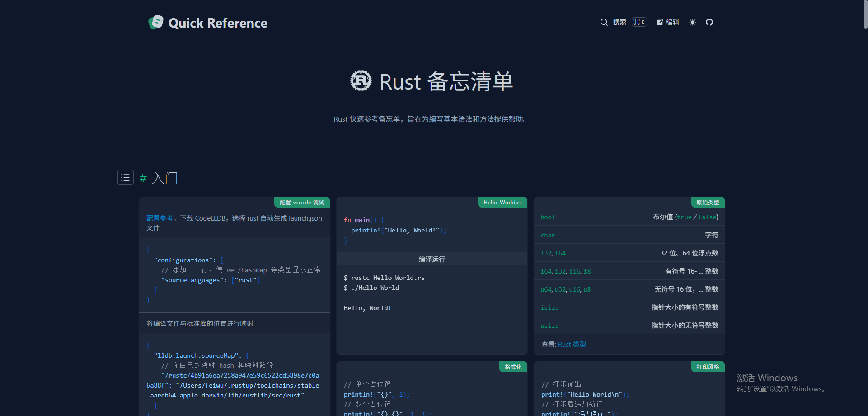Click the 打印风格 card label
868x416 pixels.
coord(707,367)
